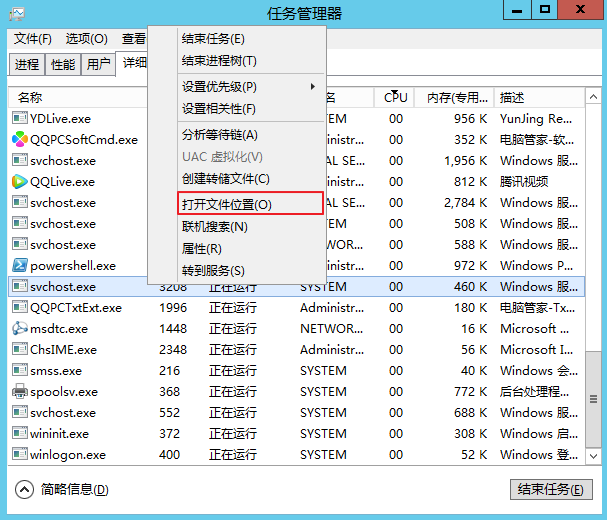This screenshot has width=607, height=520.
Task: Click the Task Manager title bar icon
Action: pos(17,13)
